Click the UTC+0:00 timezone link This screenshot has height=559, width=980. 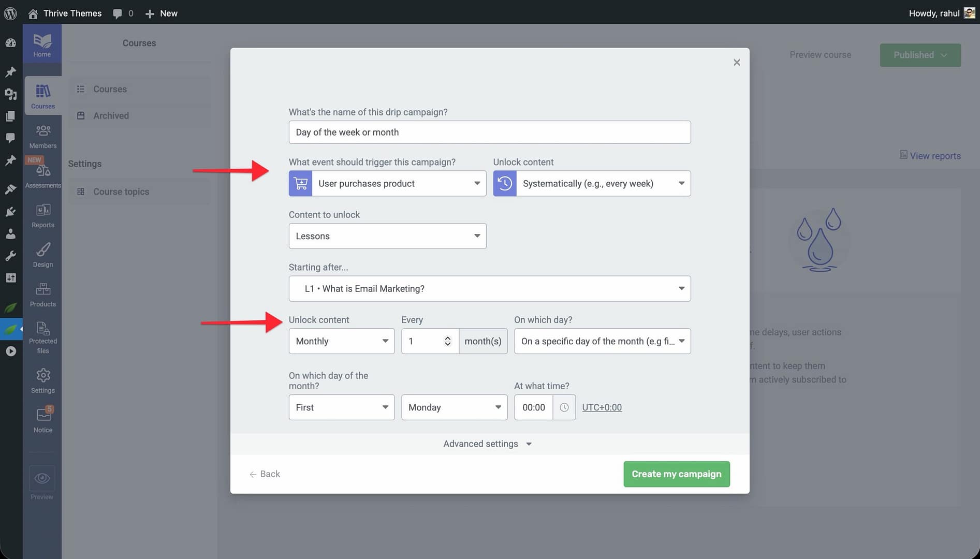(602, 407)
